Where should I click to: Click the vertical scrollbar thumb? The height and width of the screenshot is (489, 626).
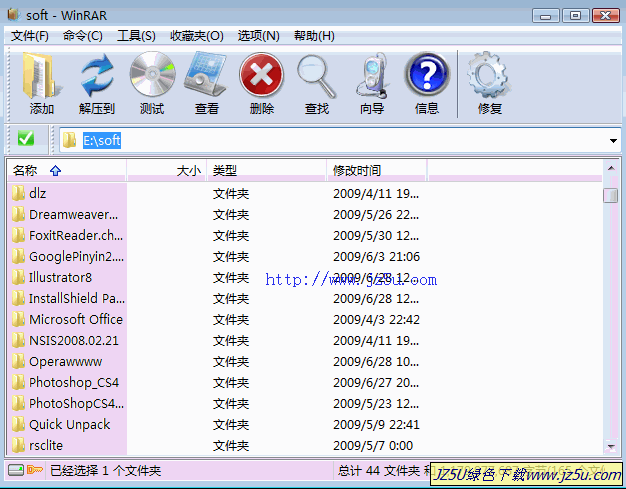coord(610,195)
